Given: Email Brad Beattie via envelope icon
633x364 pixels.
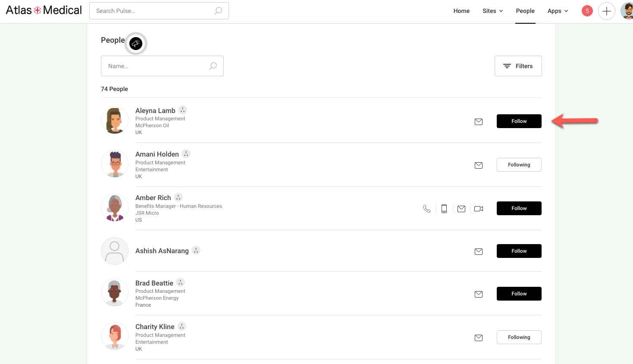Looking at the screenshot, I should pos(479,294).
